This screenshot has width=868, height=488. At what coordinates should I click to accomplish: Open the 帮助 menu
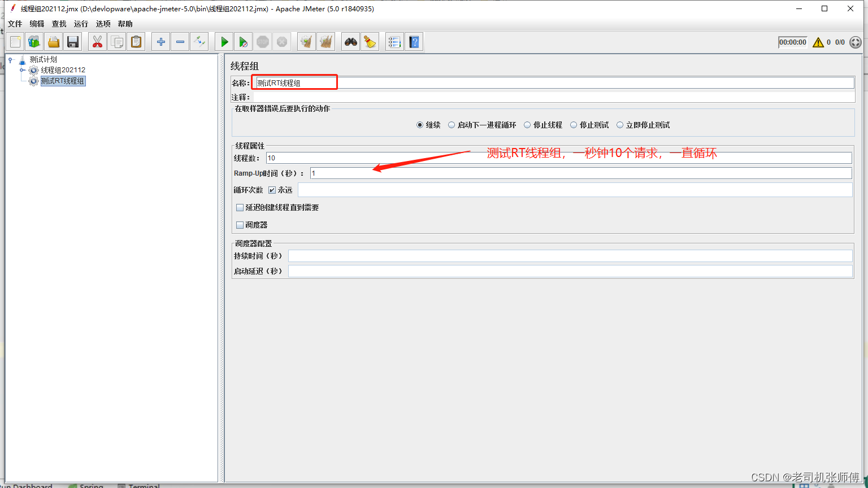click(125, 24)
